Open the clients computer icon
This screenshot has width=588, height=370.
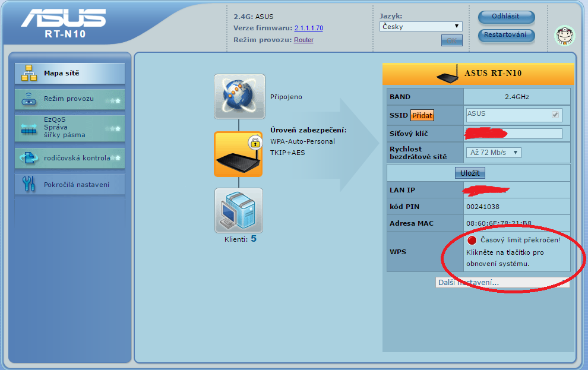pos(239,211)
